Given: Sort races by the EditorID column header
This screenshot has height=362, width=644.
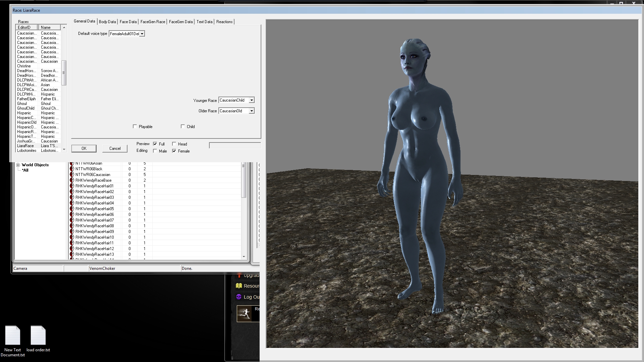Looking at the screenshot, I should point(27,27).
